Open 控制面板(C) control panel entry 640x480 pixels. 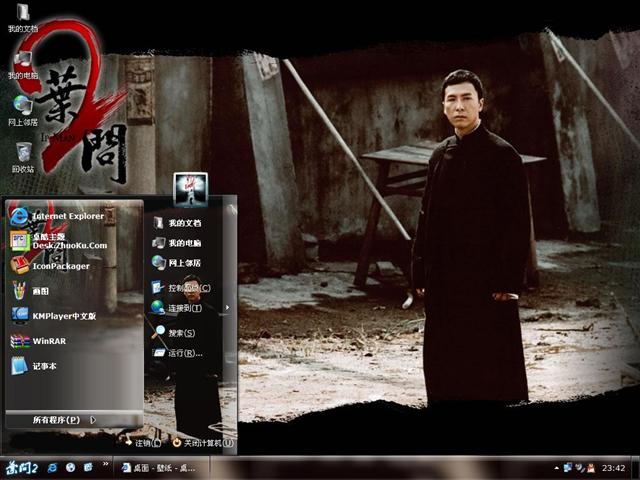[x=181, y=288]
